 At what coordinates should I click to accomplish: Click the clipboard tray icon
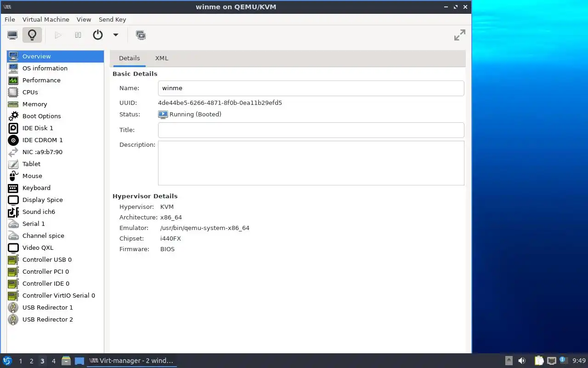539,361
